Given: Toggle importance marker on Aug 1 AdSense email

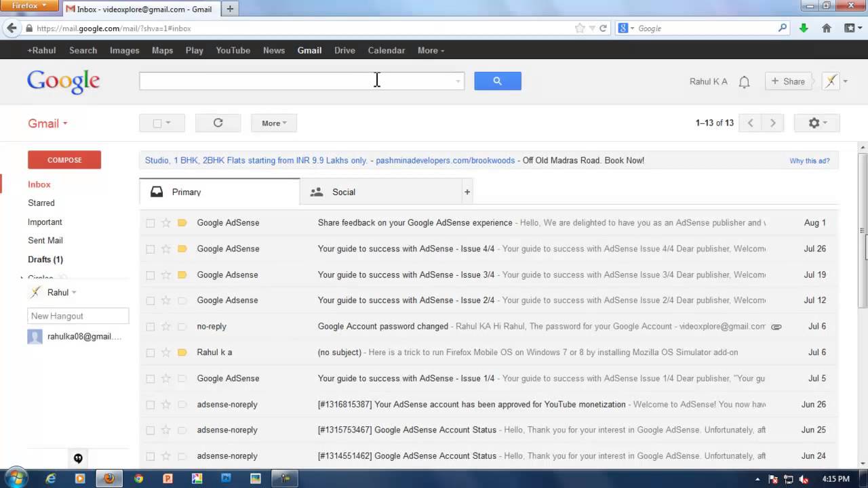Looking at the screenshot, I should pyautogui.click(x=182, y=222).
